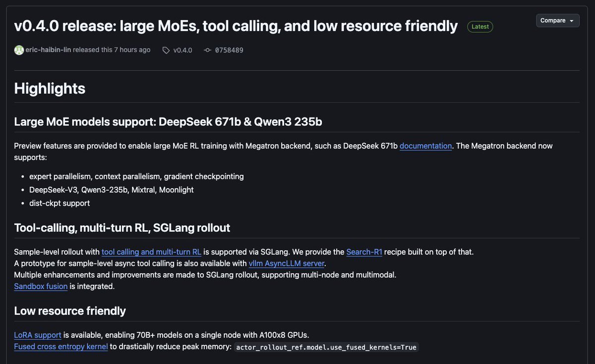Viewport: 595px width, 364px height.
Task: Click the dist-ckpt support bullet
Action: pyautogui.click(x=59, y=203)
